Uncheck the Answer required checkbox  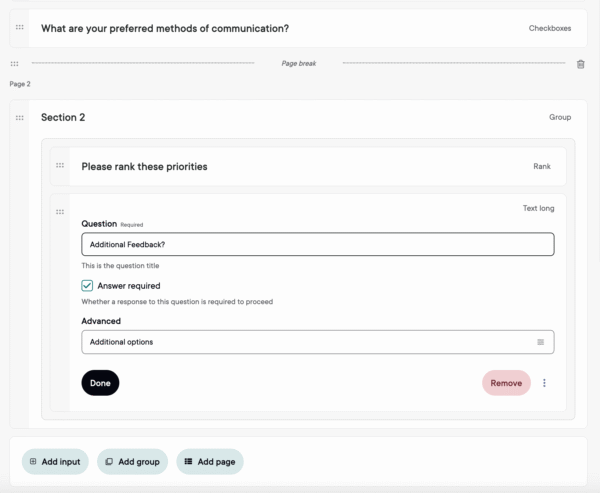88,286
